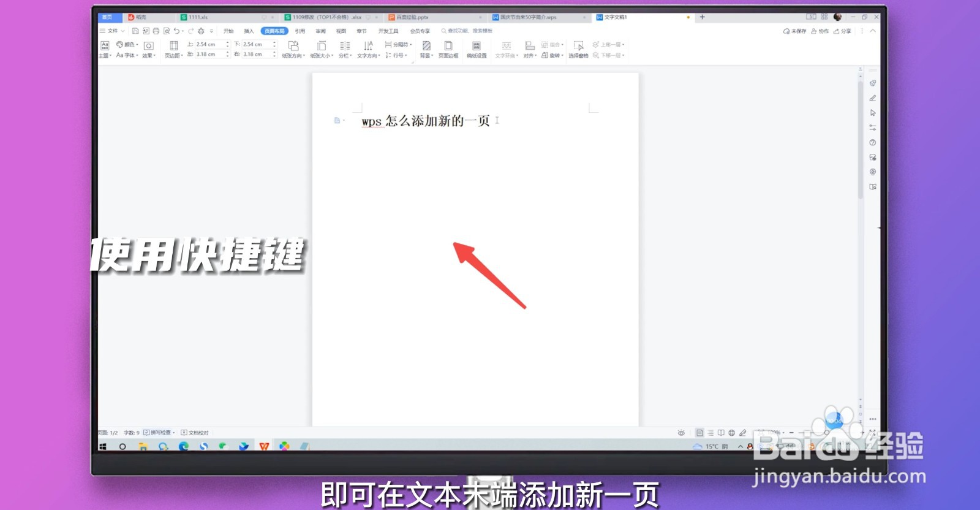Viewport: 980px width, 510px height.
Task: Click the rocket icon atop right sidebar
Action: coord(873,83)
